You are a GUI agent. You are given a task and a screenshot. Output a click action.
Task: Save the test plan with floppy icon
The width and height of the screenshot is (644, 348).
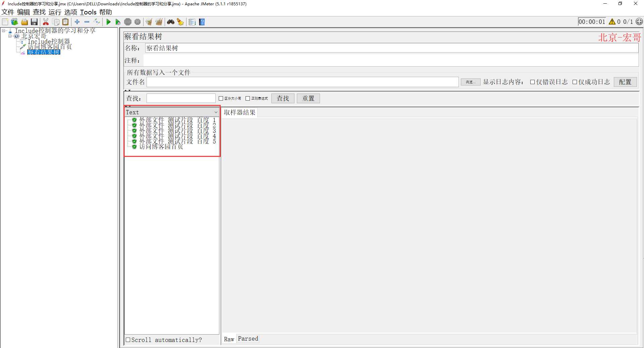pos(34,22)
